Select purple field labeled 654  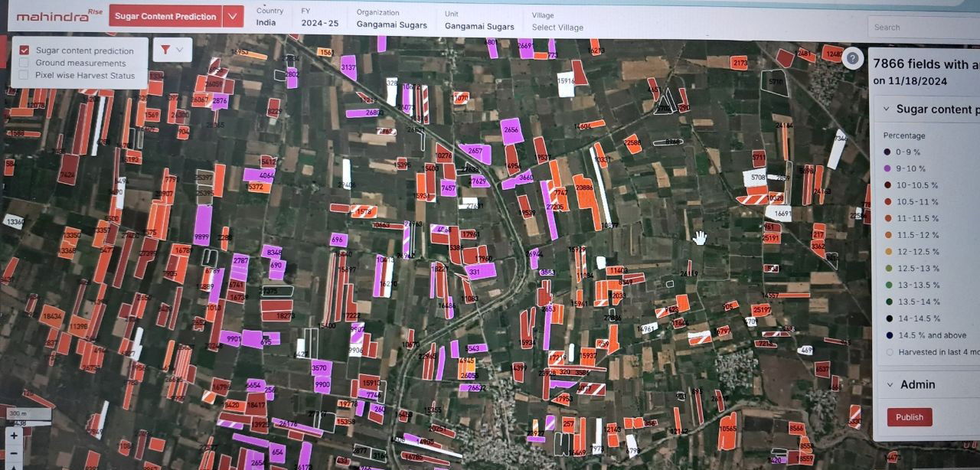(x=277, y=452)
